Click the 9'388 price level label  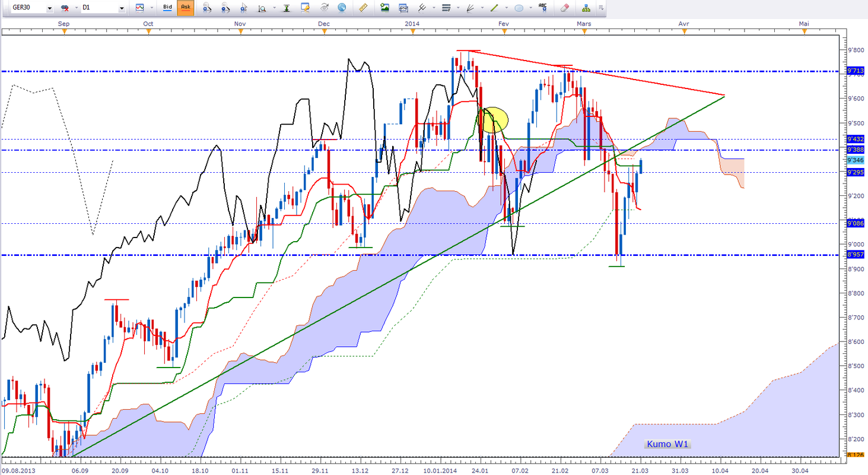(x=855, y=150)
